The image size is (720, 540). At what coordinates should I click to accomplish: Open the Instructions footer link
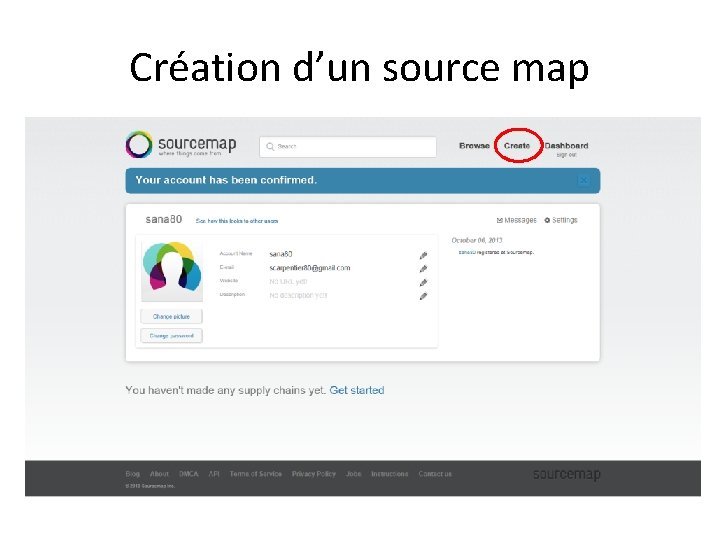(x=389, y=474)
